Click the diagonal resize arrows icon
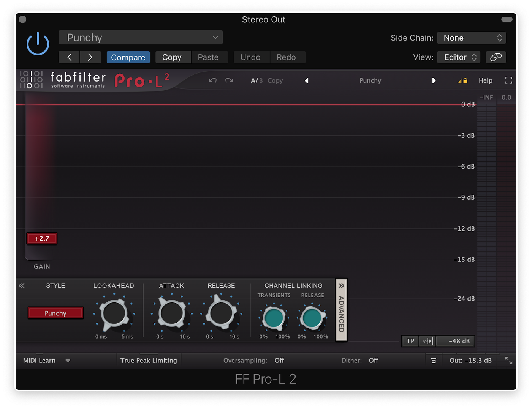This screenshot has height=408, width=532. [509, 361]
